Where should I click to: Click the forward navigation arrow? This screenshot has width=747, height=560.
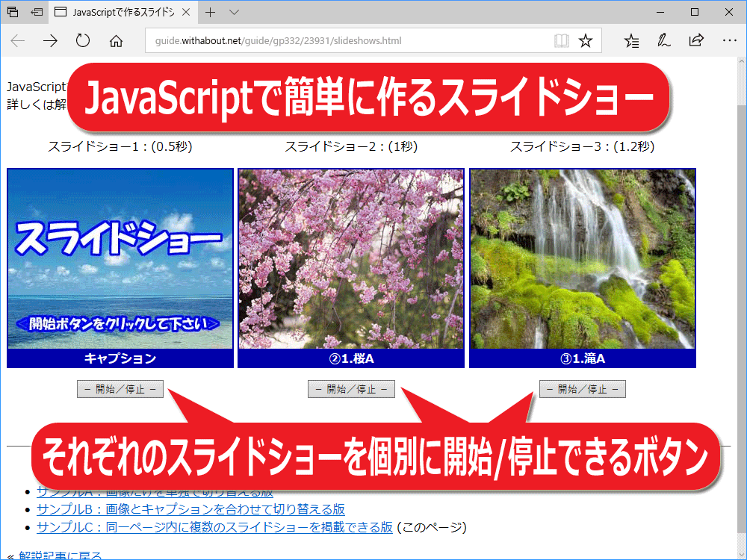pos(50,41)
